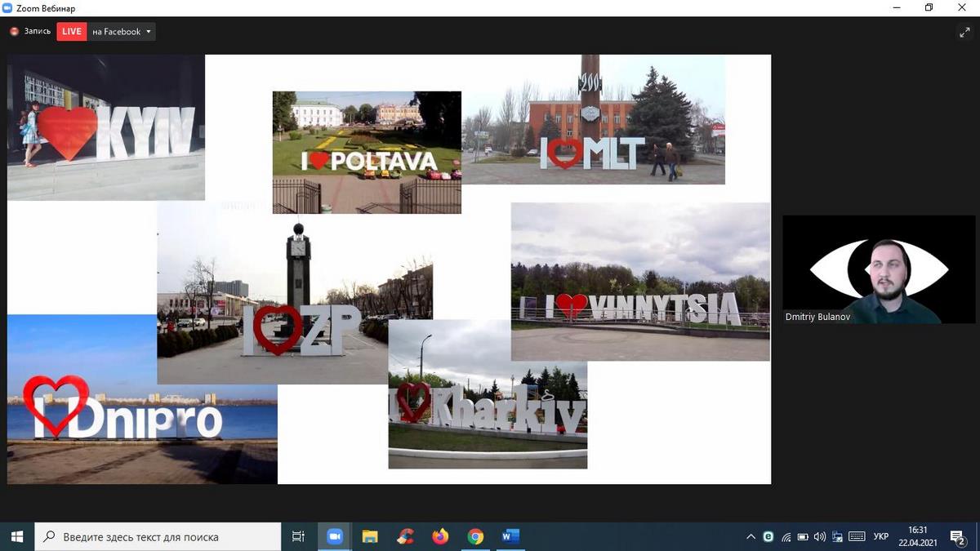Open File Explorer from the taskbar

click(370, 536)
